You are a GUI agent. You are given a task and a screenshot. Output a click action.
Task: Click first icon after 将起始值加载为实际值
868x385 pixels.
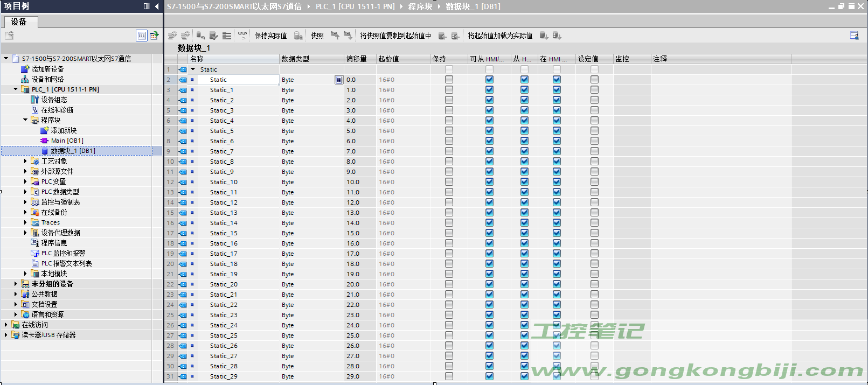544,36
